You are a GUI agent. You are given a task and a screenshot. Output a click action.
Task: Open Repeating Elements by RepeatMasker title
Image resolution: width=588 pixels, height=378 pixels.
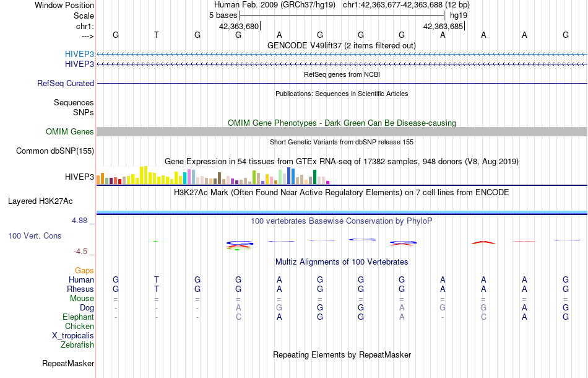pyautogui.click(x=342, y=354)
